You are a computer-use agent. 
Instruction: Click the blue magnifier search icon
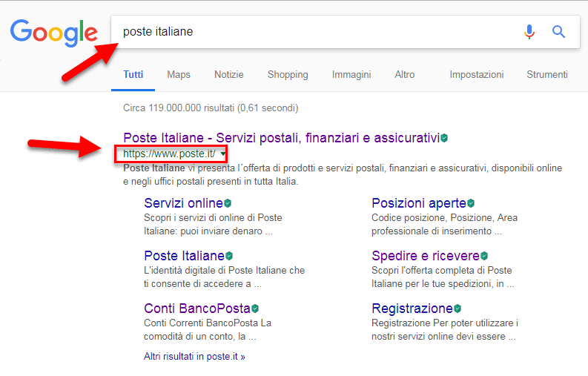[x=558, y=32]
